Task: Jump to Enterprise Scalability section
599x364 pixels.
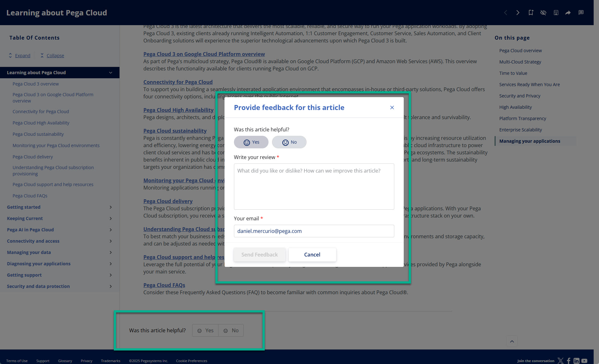Action: 520,130
